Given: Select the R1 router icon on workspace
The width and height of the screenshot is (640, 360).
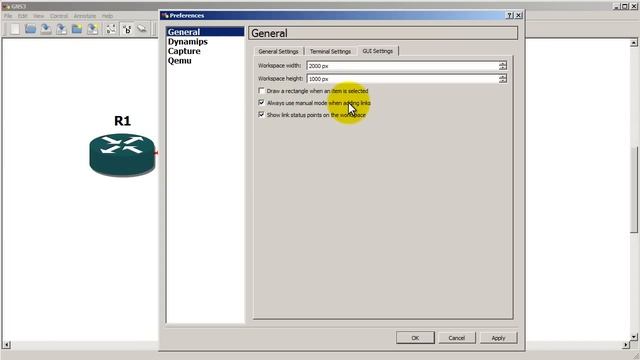Looking at the screenshot, I should [122, 155].
